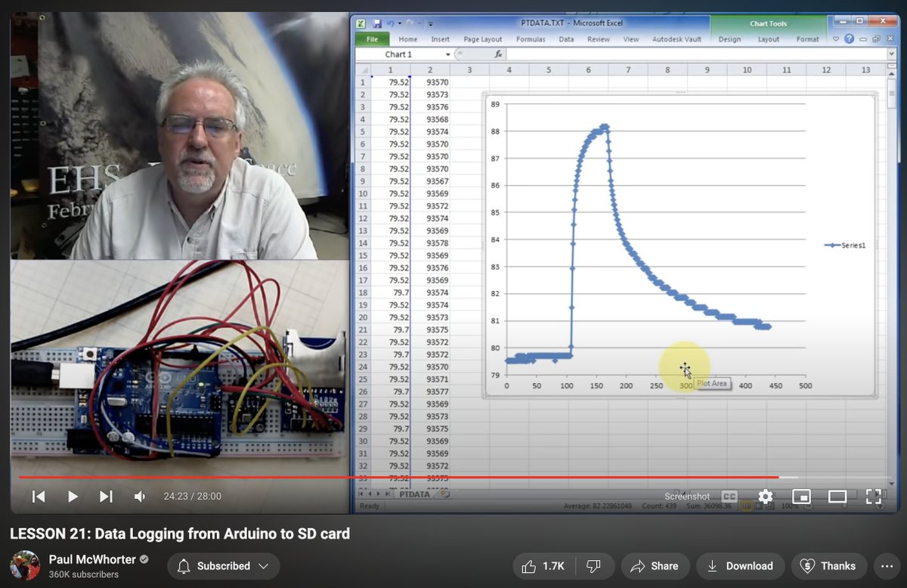Select row 18 header in the spreadsheet

364,292
